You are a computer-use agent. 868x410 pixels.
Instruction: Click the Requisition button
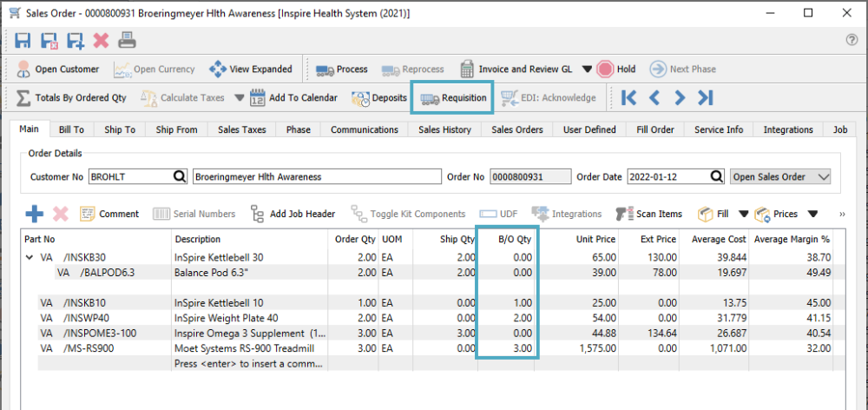click(x=453, y=98)
